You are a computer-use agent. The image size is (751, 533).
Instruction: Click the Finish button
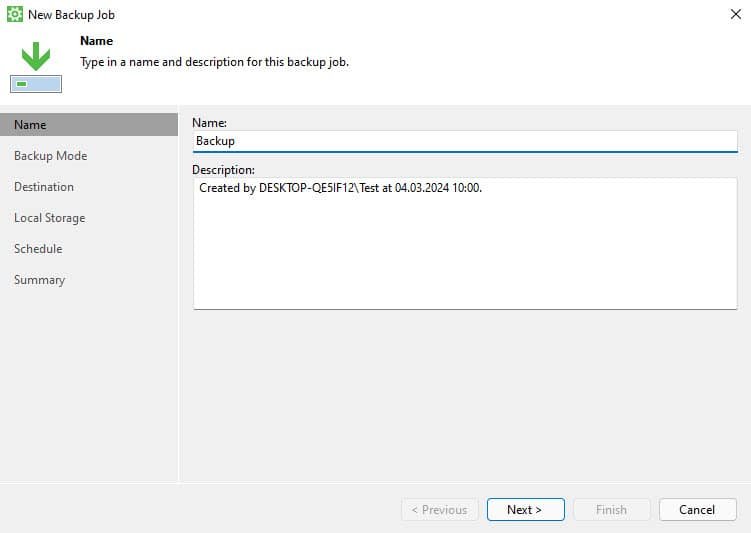click(x=611, y=510)
